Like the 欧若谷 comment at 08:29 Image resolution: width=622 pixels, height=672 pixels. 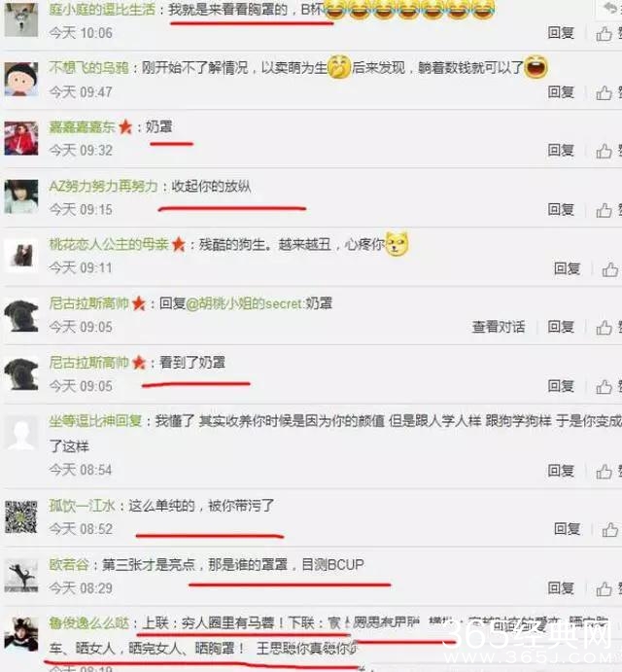tap(604, 588)
